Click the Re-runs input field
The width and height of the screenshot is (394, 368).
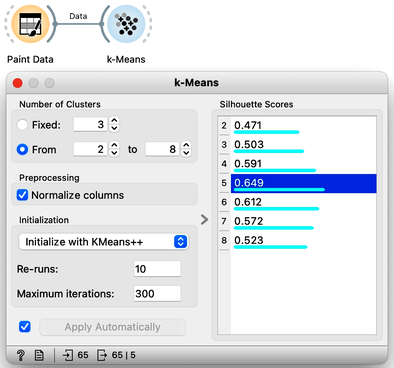point(157,269)
